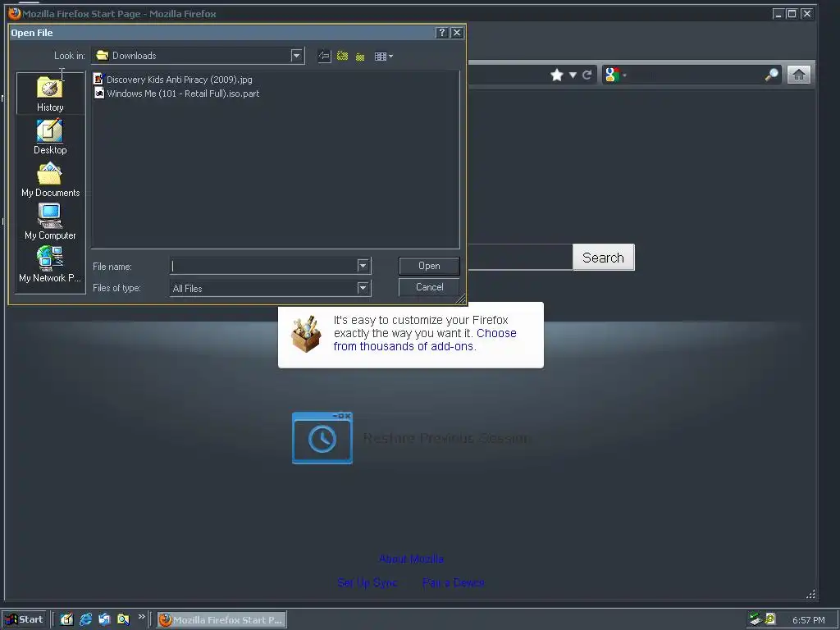The width and height of the screenshot is (840, 630).
Task: Open the About Mozilla link
Action: pyautogui.click(x=411, y=559)
